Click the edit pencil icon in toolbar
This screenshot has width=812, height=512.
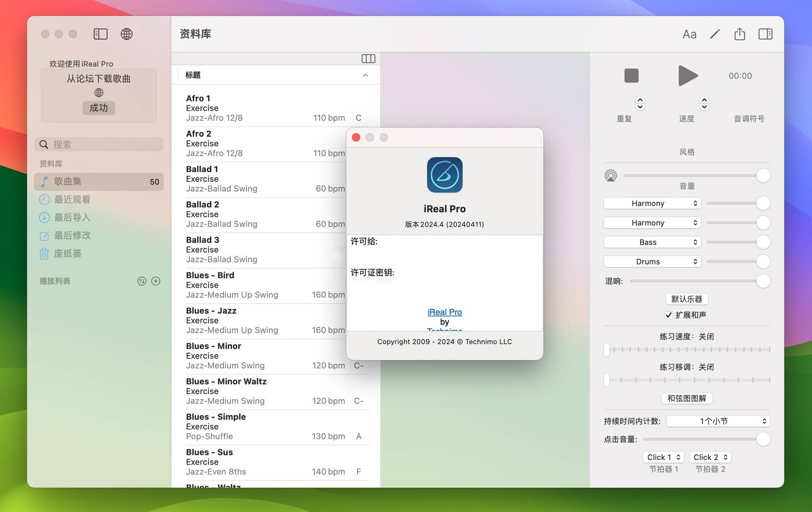(714, 34)
